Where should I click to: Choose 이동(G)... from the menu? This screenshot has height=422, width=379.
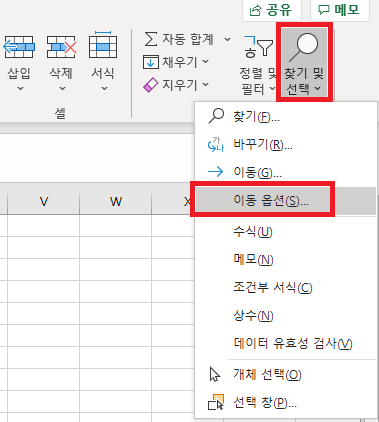tap(286, 172)
